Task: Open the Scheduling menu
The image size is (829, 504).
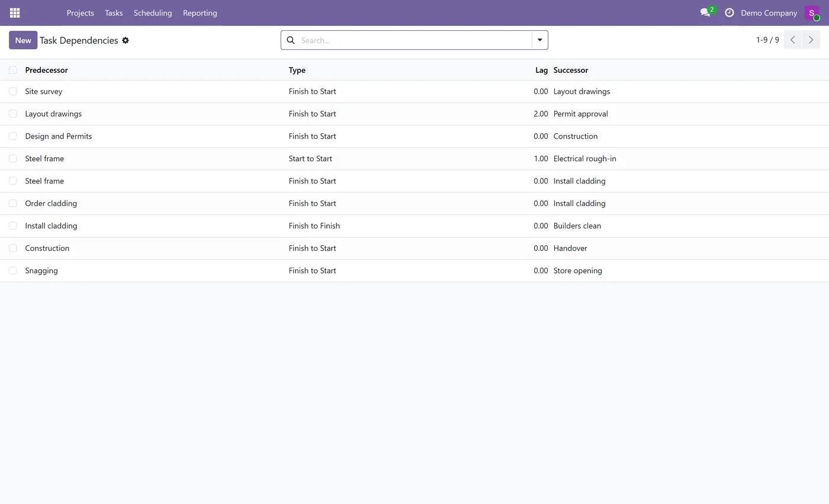Action: pyautogui.click(x=153, y=13)
